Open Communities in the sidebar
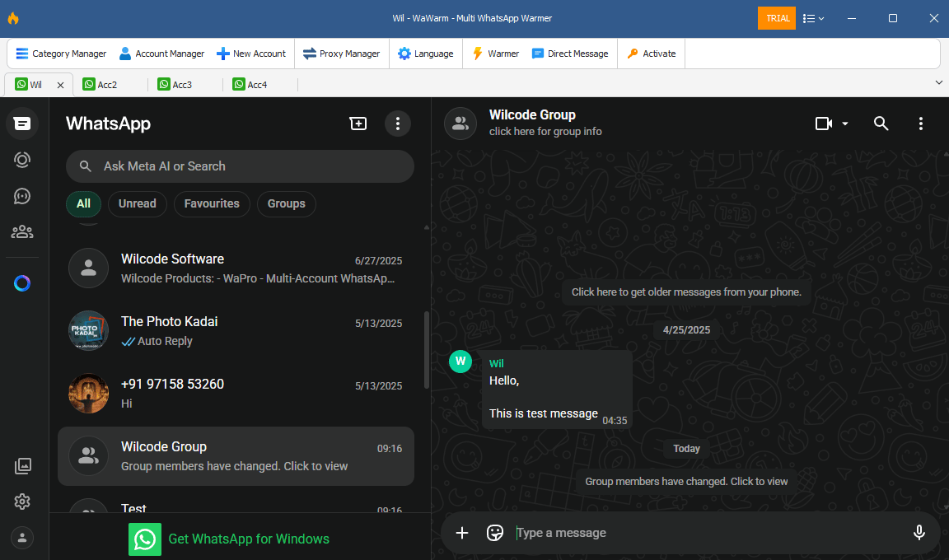Image resolution: width=949 pixels, height=560 pixels. point(22,231)
